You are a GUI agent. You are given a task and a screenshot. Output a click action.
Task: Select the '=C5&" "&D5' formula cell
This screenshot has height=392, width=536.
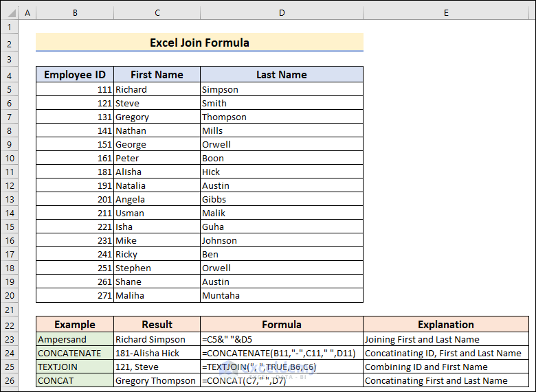282,339
